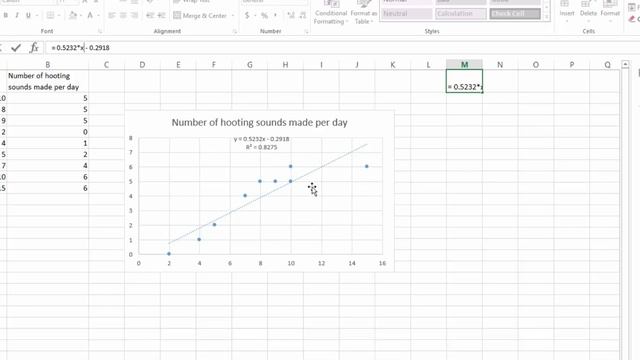Confirm formula with Enter checkmark
Viewport: 640px width, 360px height.
tap(16, 48)
